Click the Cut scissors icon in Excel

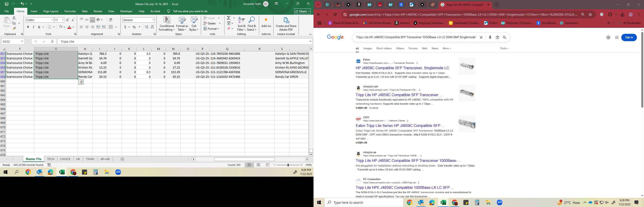coord(14,18)
